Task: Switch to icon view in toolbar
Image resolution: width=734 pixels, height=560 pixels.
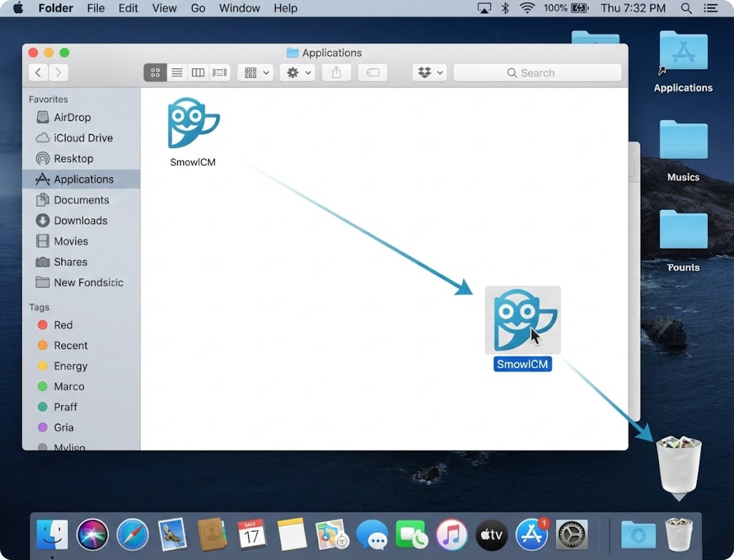Action: point(155,73)
